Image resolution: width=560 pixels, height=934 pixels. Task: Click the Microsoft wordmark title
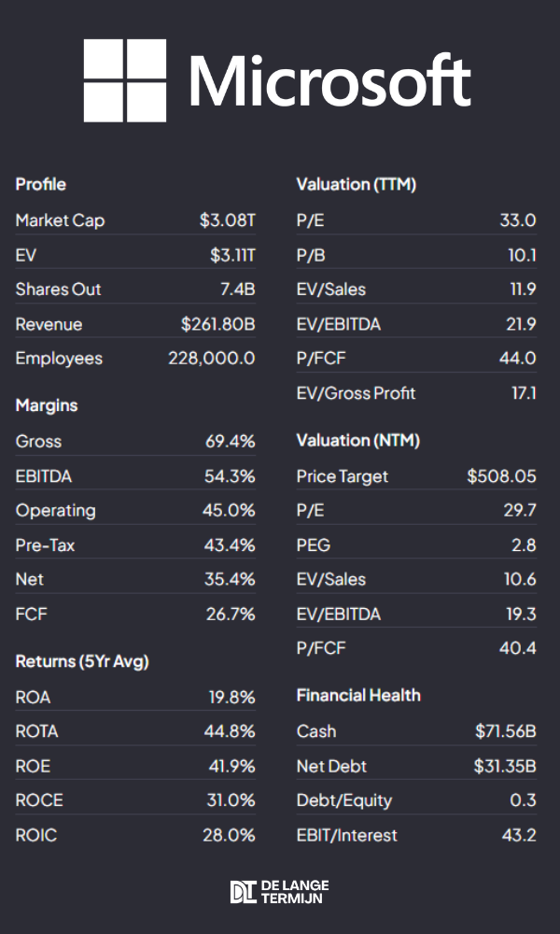[x=330, y=81]
